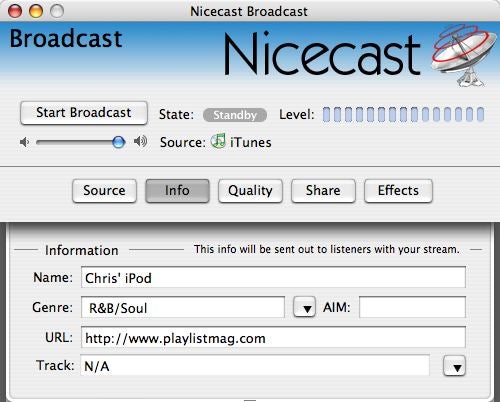Click the low volume speaker icon
Screen dimensions: 500x402
(24, 142)
